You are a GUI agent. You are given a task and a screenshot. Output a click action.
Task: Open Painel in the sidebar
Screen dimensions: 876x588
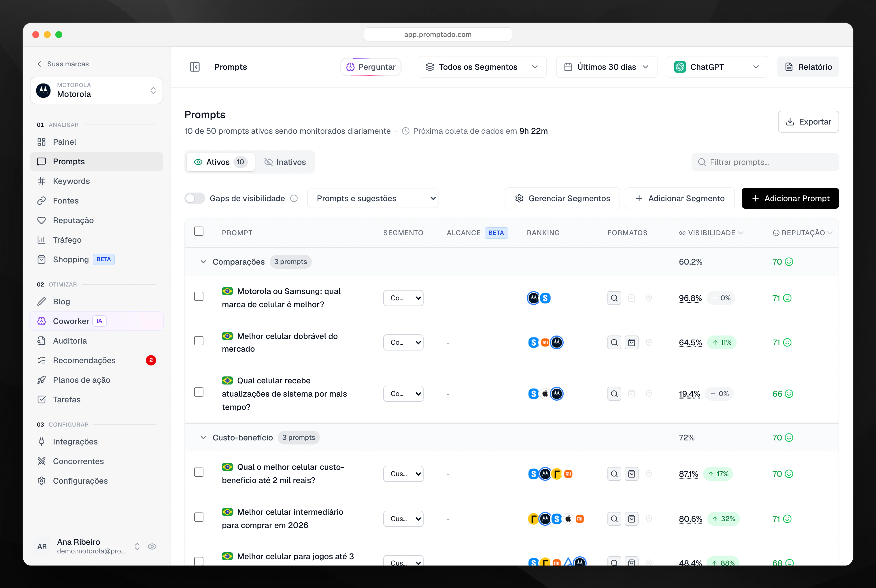[96, 142]
